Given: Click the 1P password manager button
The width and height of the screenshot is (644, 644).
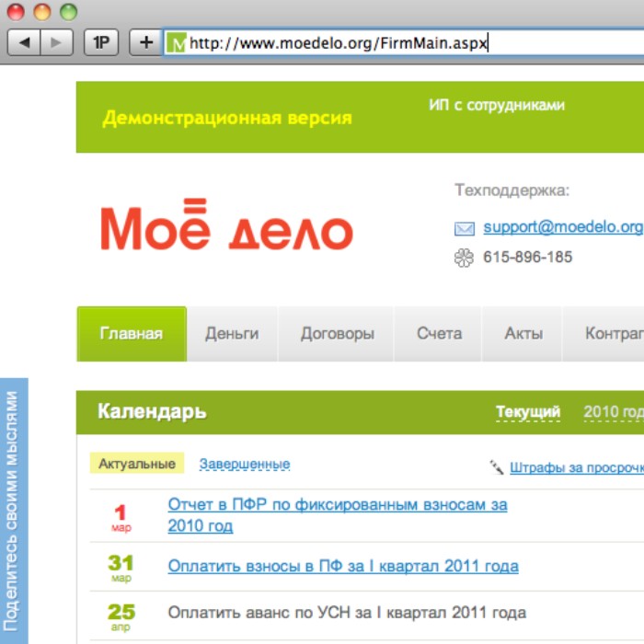Looking at the screenshot, I should point(101,42).
